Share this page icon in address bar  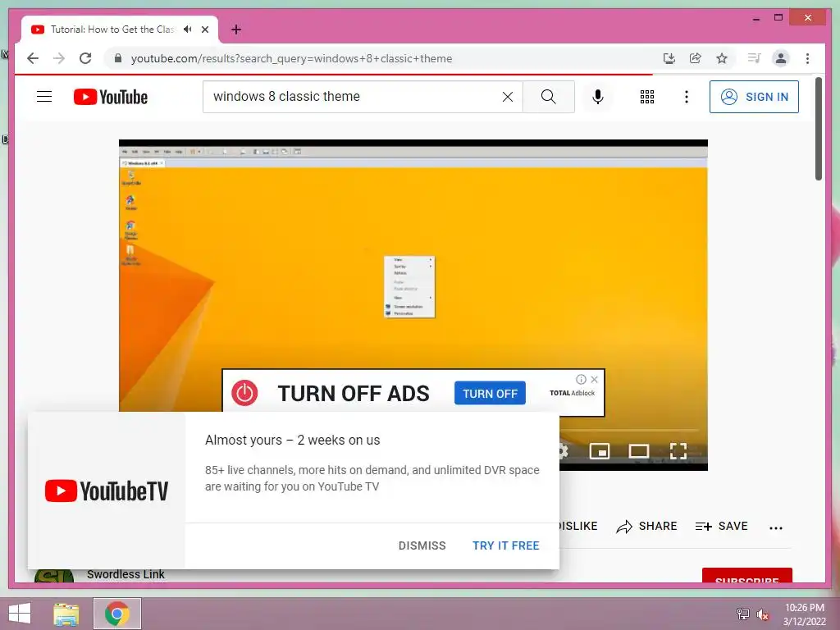click(696, 58)
